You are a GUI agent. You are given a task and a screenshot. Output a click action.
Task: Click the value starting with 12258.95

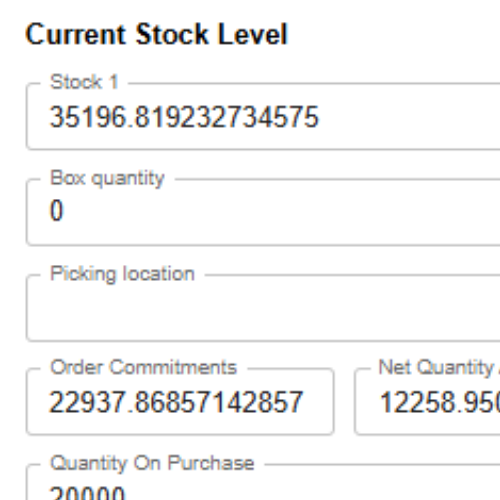tap(440, 402)
